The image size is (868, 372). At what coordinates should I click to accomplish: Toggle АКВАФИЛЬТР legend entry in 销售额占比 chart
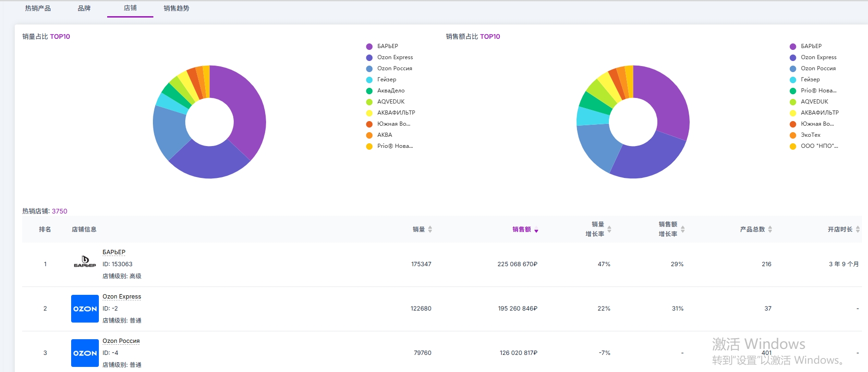tap(814, 113)
